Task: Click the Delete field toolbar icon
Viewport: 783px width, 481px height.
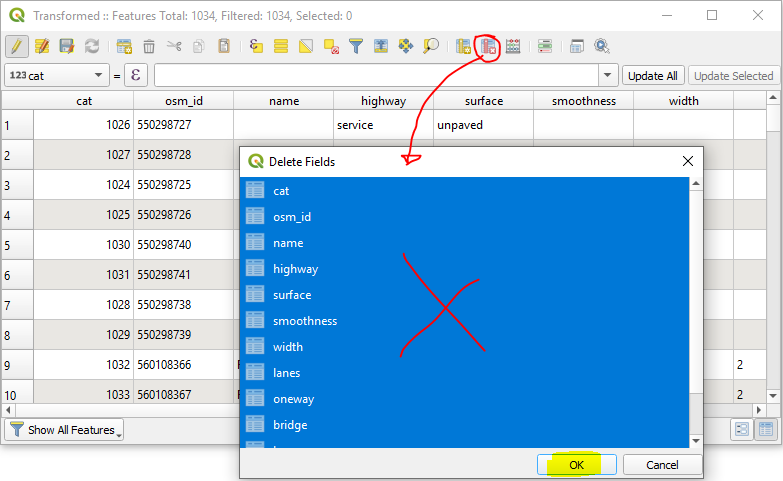Action: [488, 46]
